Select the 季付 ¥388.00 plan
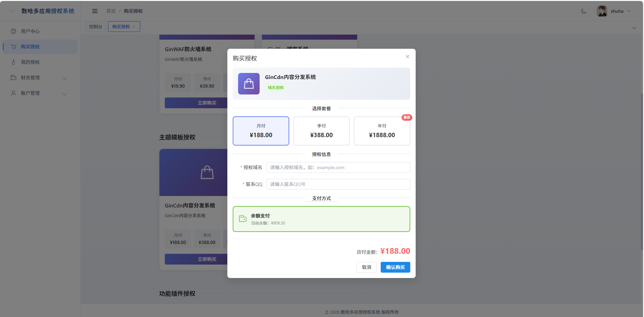The width and height of the screenshot is (644, 317). [321, 131]
